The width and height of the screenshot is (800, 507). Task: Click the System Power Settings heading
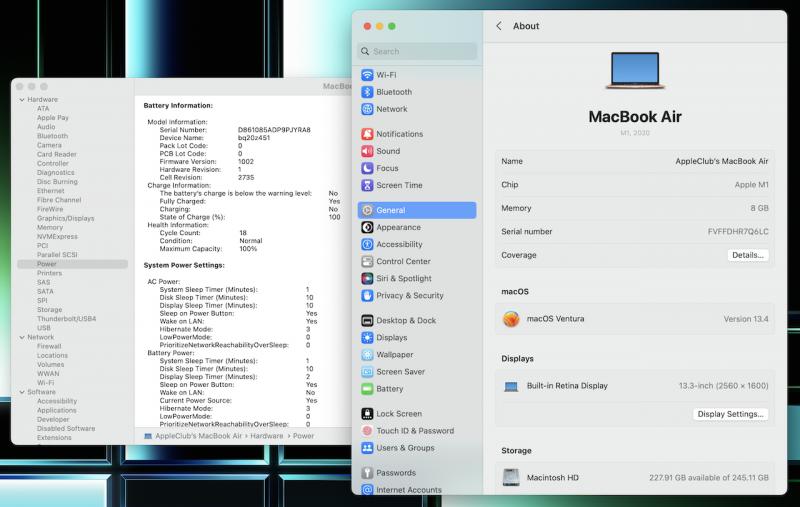(x=184, y=265)
